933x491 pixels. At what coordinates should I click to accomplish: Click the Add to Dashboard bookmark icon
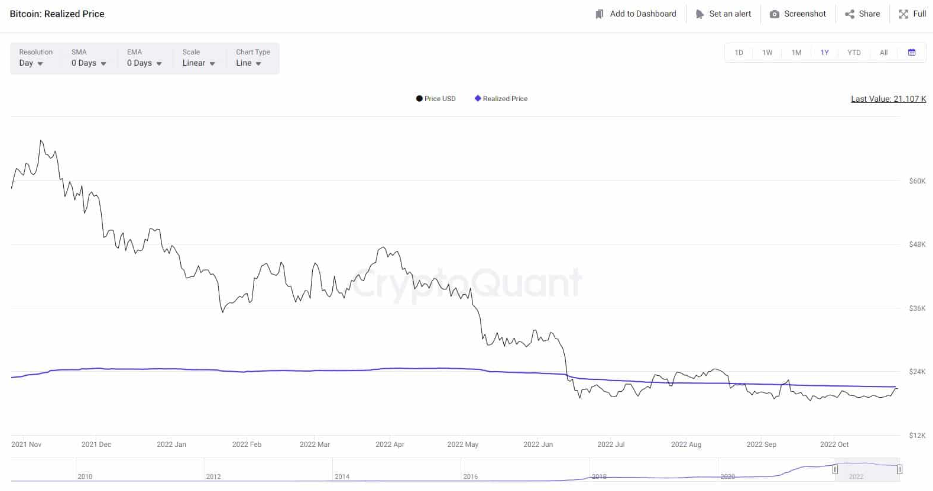(x=599, y=14)
